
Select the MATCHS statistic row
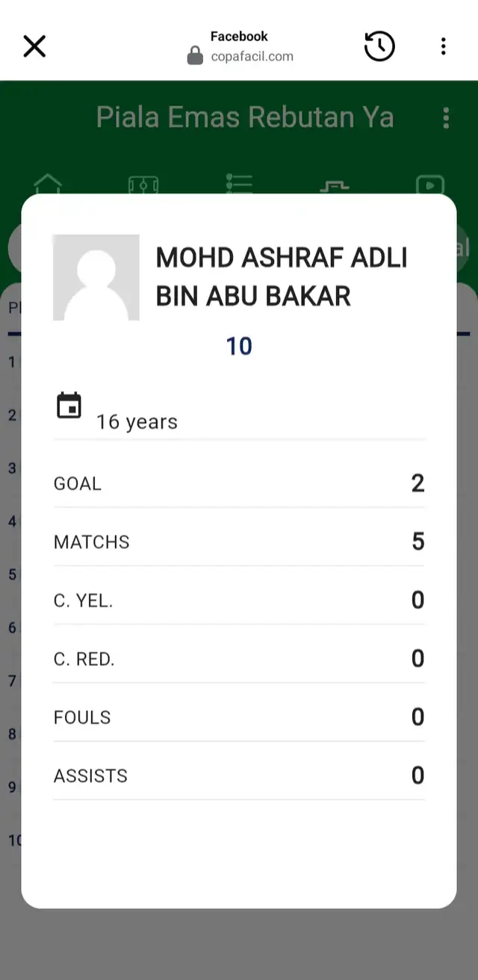(x=239, y=542)
